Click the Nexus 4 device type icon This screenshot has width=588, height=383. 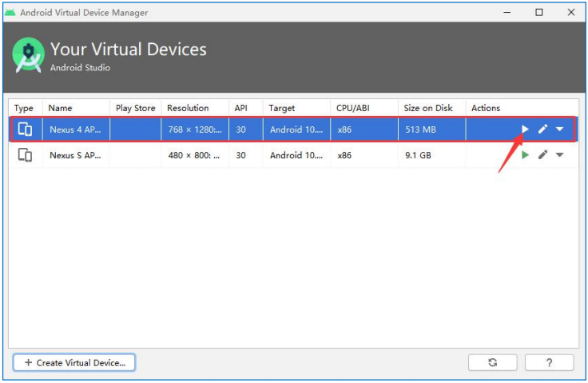[x=25, y=130]
